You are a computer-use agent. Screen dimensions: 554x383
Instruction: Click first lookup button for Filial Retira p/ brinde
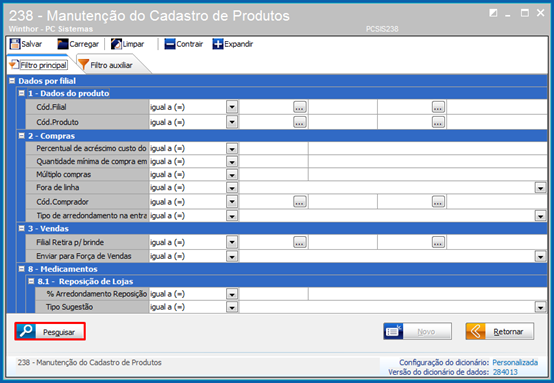point(300,242)
